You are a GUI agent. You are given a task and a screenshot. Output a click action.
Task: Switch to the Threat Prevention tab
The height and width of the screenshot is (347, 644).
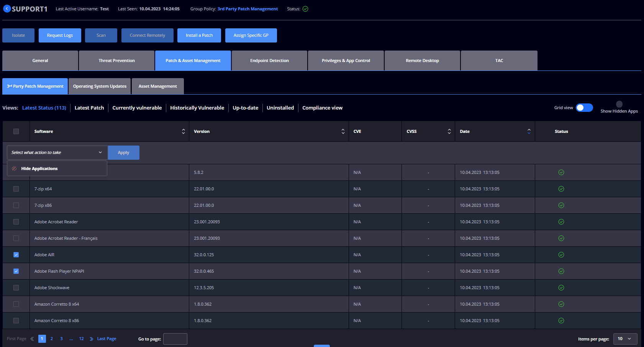coord(116,61)
